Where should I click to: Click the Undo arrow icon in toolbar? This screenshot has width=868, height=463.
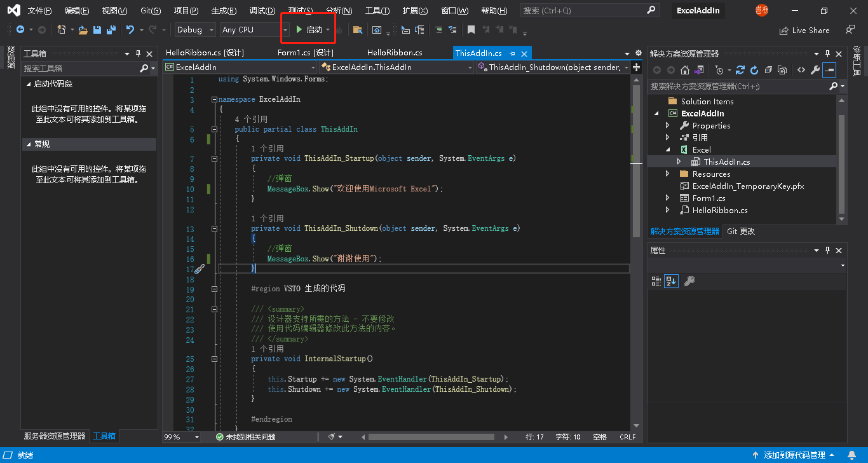pos(130,30)
